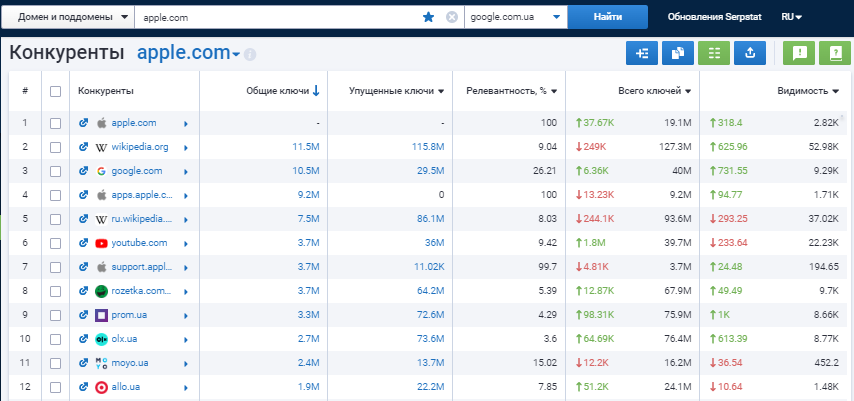This screenshot has height=401, width=854.
Task: Open the Обновления Serpstat link
Action: pyautogui.click(x=711, y=17)
